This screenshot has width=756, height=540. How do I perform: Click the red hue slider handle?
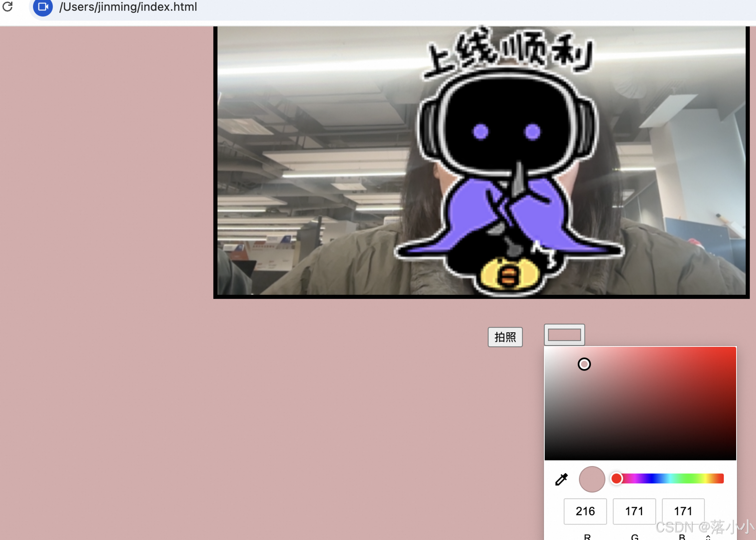[x=617, y=478]
